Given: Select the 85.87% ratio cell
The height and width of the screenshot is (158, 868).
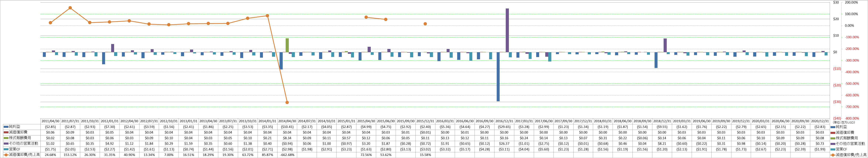Looking at the screenshot, I should click(x=267, y=155).
